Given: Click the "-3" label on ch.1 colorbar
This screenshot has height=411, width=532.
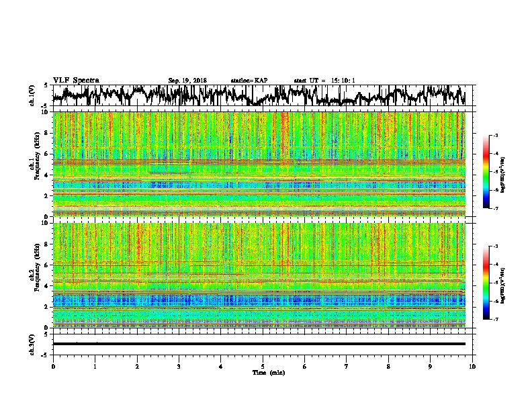Looking at the screenshot, I should (x=496, y=136).
